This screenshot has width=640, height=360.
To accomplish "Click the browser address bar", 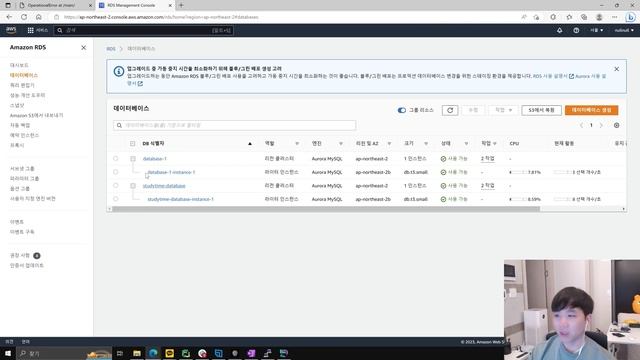I will [x=286, y=17].
